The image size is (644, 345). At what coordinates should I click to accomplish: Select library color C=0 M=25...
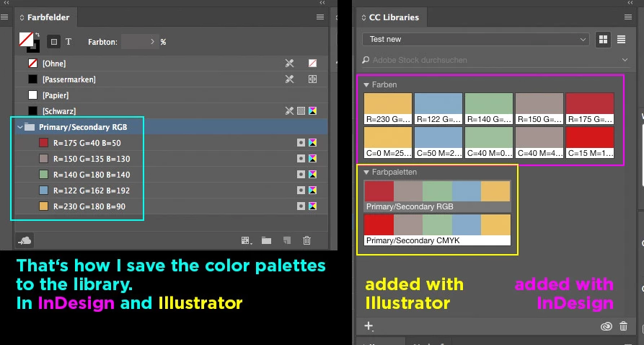pyautogui.click(x=388, y=142)
